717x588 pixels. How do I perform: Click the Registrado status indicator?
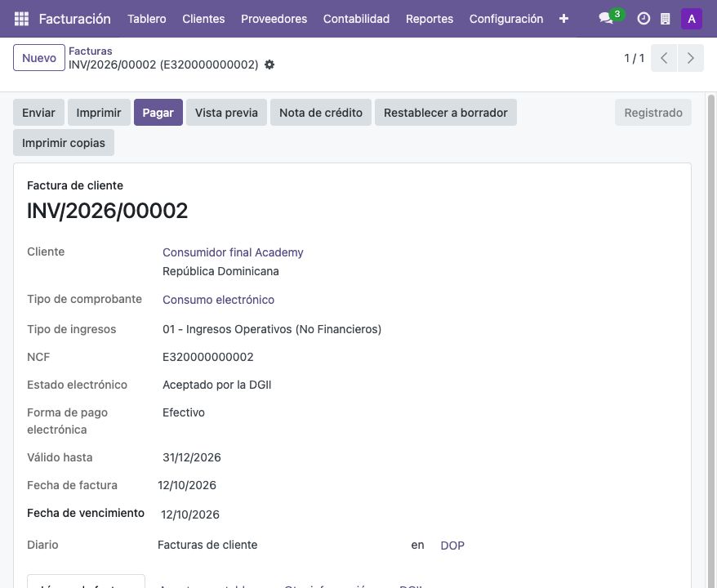653,113
